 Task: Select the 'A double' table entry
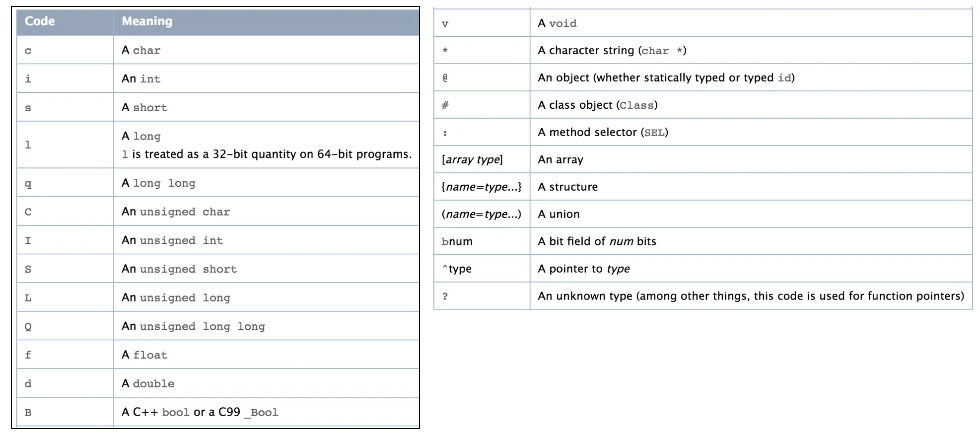click(148, 384)
